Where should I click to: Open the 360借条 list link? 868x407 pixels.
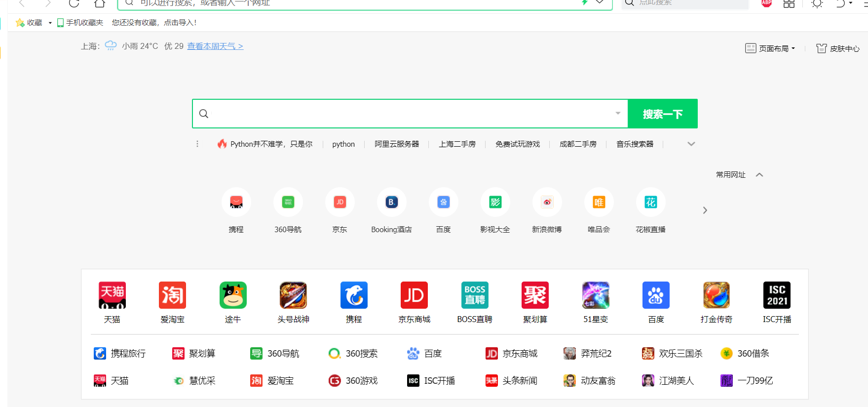[x=745, y=353]
